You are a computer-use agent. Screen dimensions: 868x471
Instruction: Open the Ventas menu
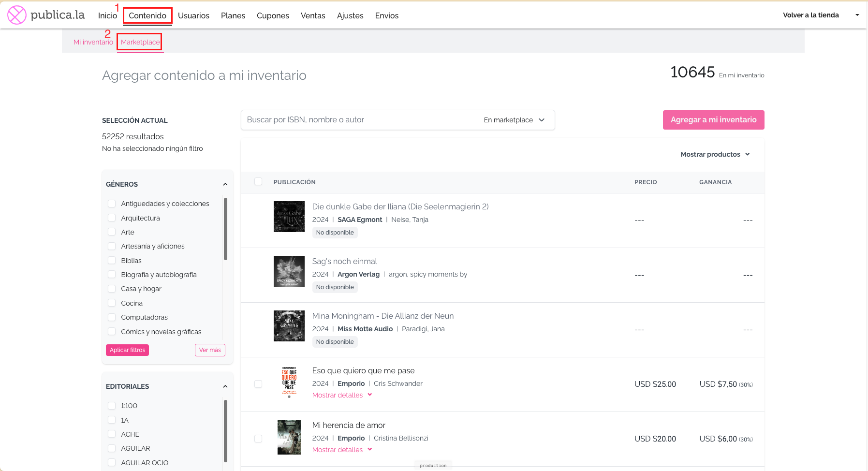tap(312, 15)
